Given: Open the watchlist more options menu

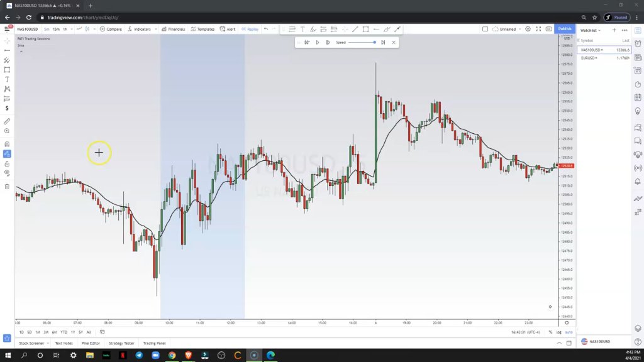Looking at the screenshot, I should tap(625, 30).
